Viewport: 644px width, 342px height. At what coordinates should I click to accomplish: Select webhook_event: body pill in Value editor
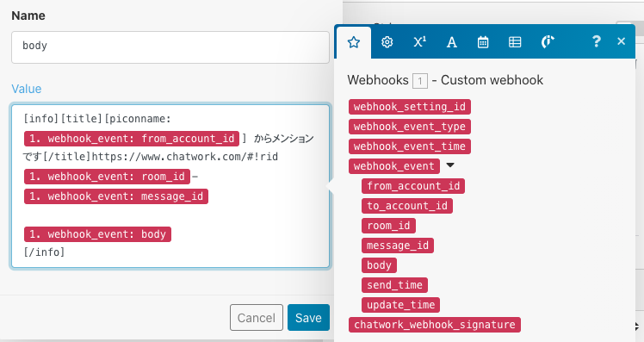click(98, 234)
